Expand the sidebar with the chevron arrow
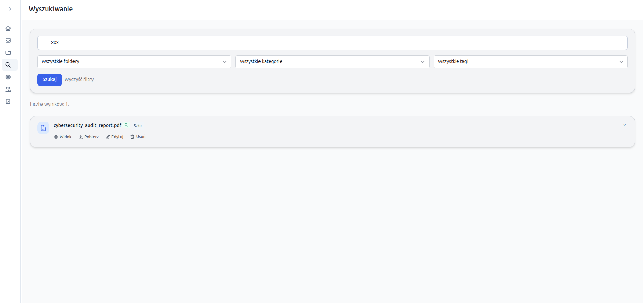This screenshot has height=303, width=644. pyautogui.click(x=10, y=9)
